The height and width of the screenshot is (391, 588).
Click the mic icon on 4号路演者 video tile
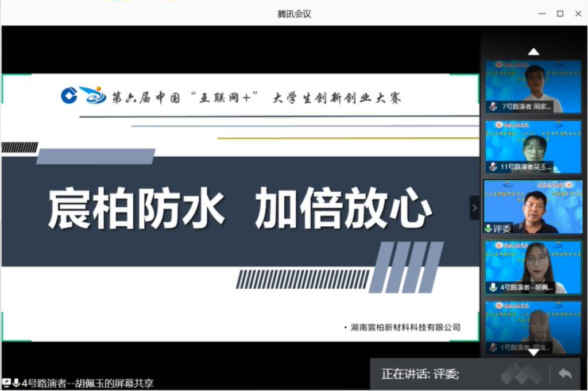(493, 288)
